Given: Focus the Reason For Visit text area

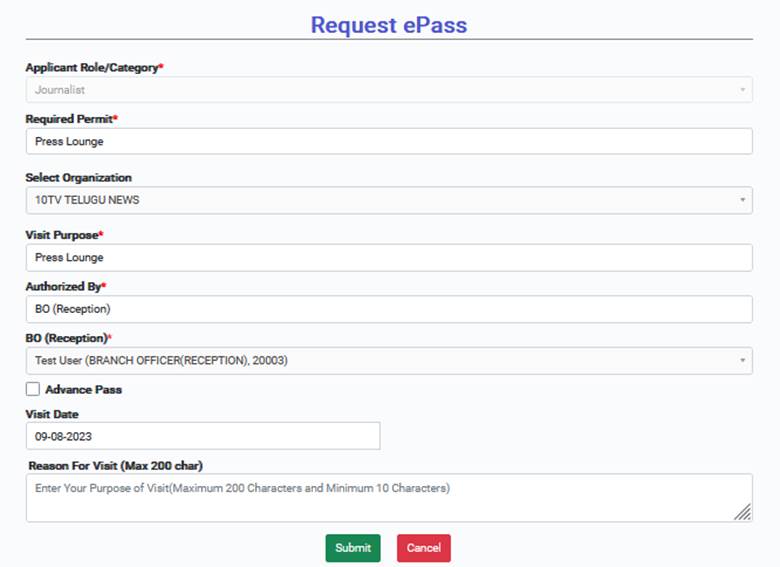Looking at the screenshot, I should [x=389, y=498].
